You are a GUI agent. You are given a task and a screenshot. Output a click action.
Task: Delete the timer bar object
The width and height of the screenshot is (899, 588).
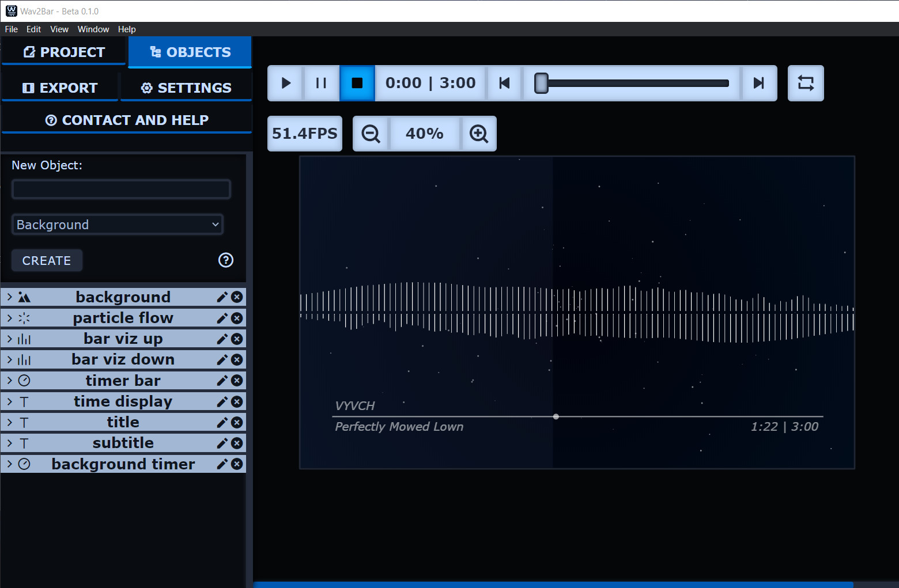(237, 380)
